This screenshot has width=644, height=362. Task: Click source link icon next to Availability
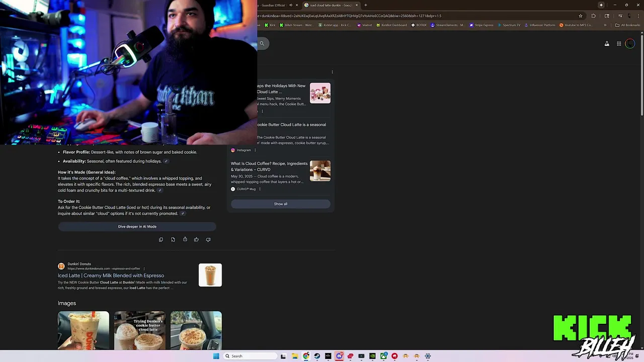166,161
